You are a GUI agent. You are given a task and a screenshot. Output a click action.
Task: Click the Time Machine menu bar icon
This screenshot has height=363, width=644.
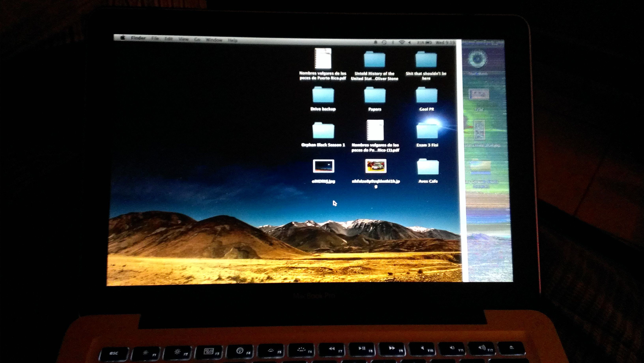point(384,42)
